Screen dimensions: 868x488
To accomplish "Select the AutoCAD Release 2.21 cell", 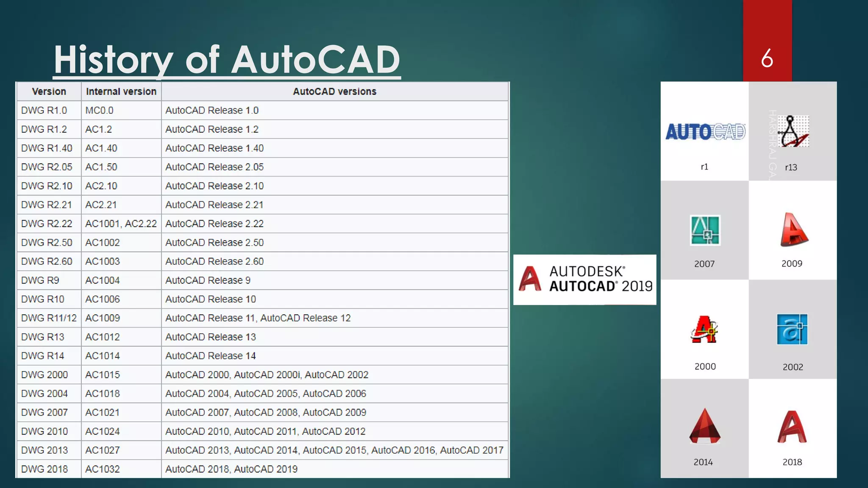I will tap(335, 205).
